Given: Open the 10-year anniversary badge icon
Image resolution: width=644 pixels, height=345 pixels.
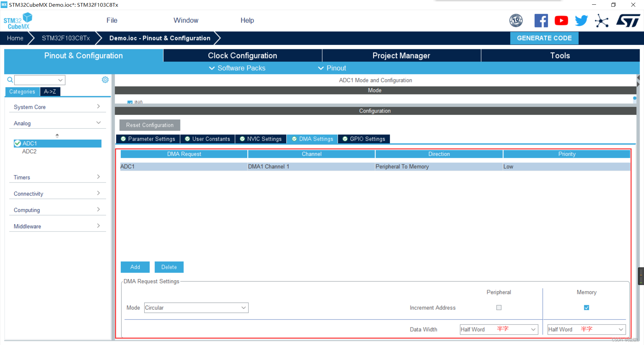Looking at the screenshot, I should (516, 21).
